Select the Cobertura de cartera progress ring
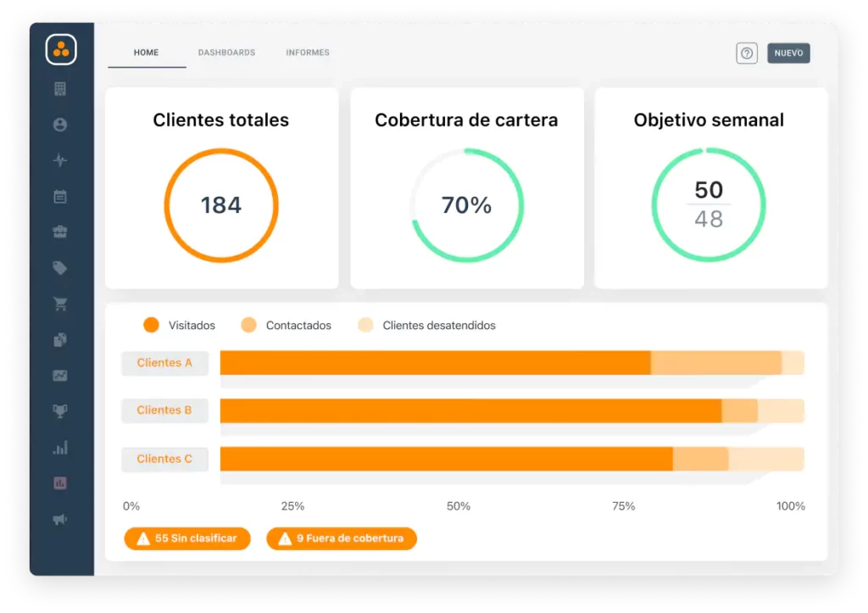 pos(467,204)
